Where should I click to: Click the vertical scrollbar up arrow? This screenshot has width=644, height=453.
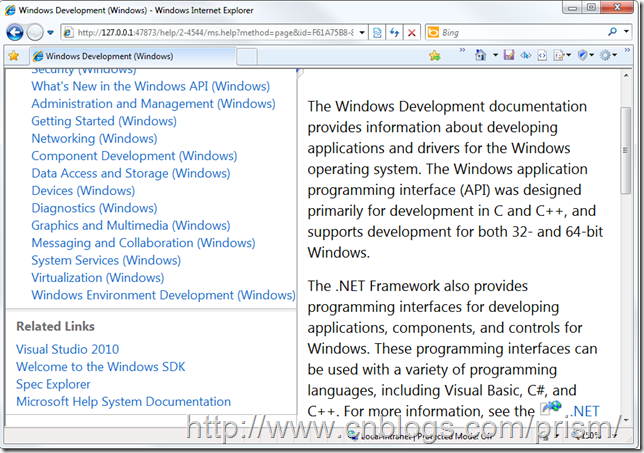(626, 76)
